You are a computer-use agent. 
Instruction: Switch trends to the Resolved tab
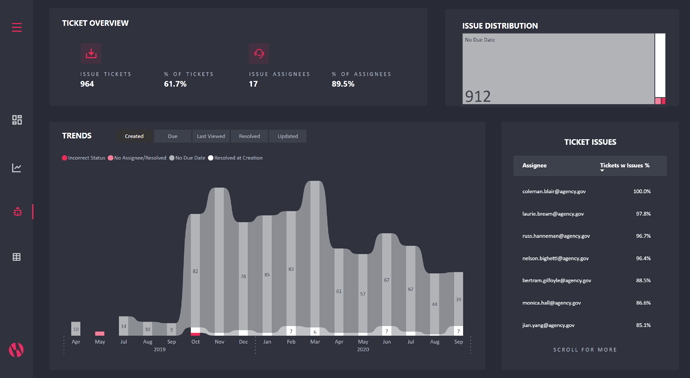[249, 136]
